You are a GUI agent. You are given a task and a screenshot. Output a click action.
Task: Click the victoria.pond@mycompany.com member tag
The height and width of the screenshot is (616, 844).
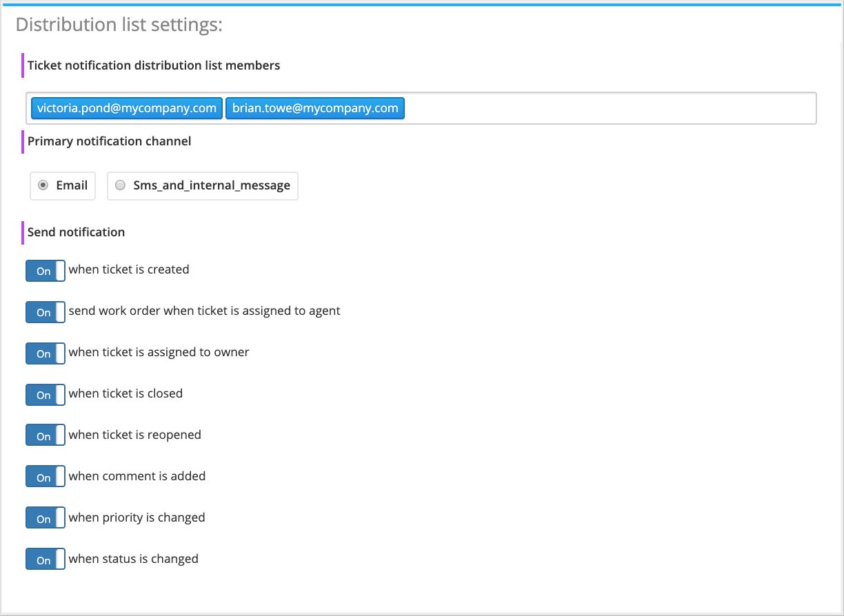pos(127,108)
